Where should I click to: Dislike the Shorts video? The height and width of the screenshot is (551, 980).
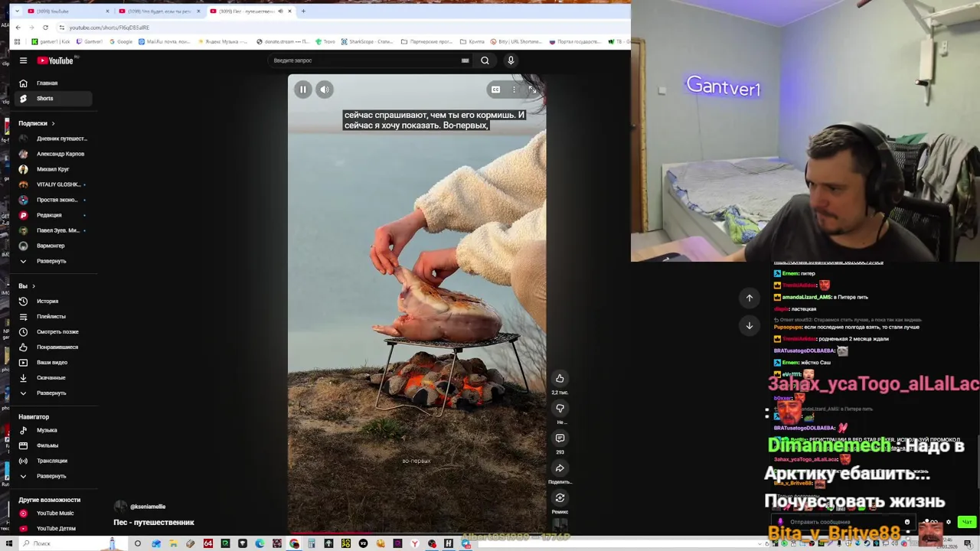560,408
